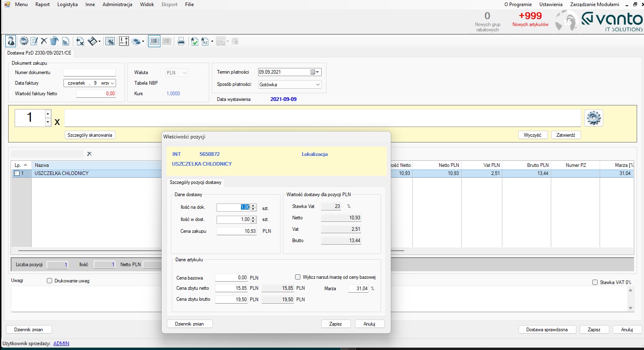Image resolution: width=644 pixels, height=350 pixels.
Task: Click the trash bin delete icon
Action: click(x=54, y=41)
